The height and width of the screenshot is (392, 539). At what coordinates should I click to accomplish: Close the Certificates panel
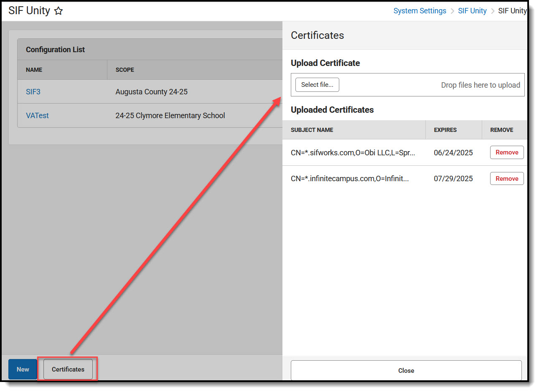click(x=406, y=370)
